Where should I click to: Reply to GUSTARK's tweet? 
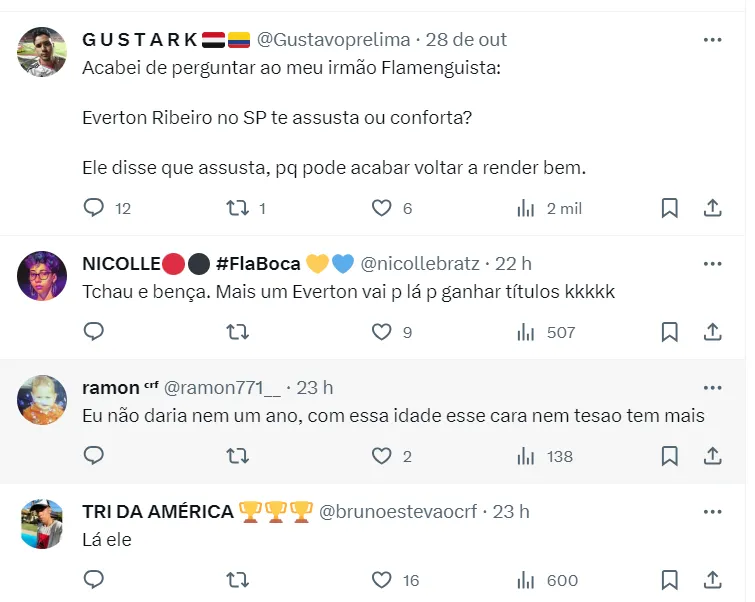(x=94, y=208)
